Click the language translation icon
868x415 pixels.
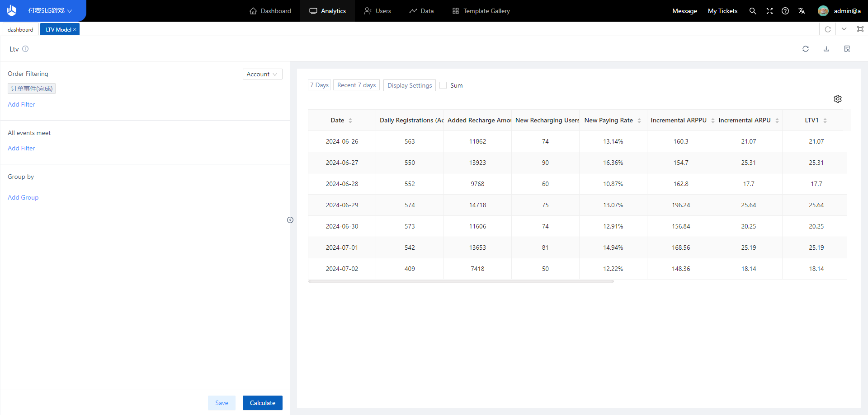click(802, 11)
